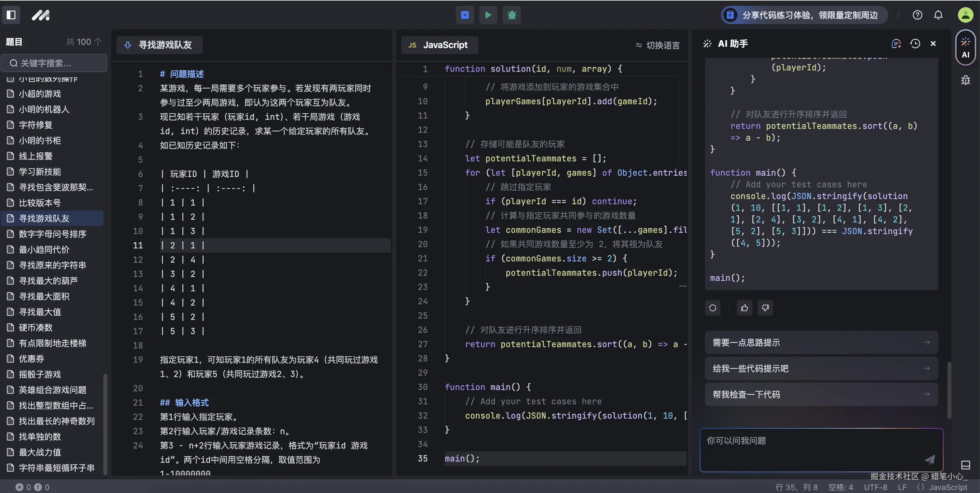The width and height of the screenshot is (980, 493).
Task: Switch to the JavaScript editor tab
Action: [439, 45]
